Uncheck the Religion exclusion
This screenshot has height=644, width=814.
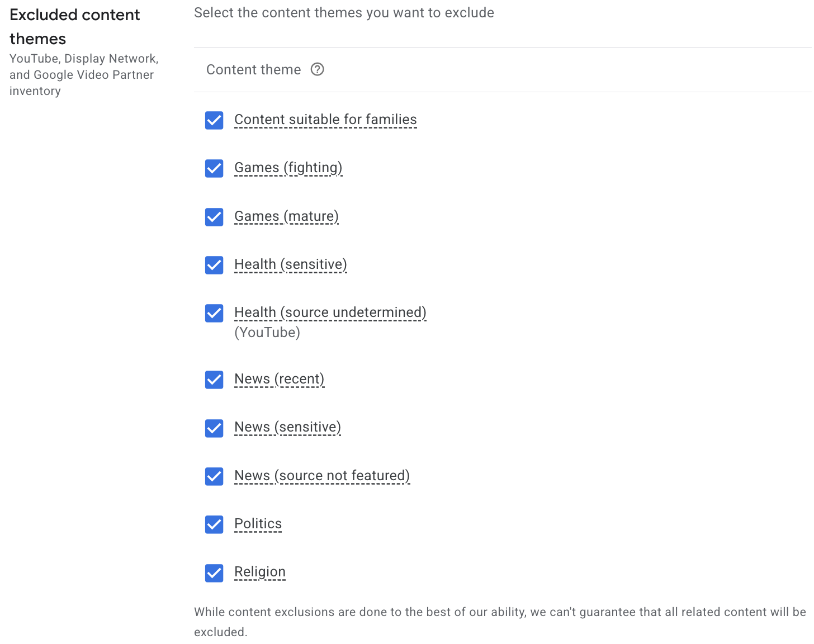click(x=214, y=572)
